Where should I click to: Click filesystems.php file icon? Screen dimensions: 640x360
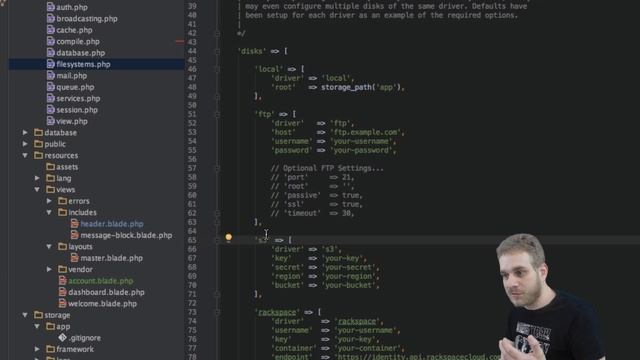[x=51, y=64]
